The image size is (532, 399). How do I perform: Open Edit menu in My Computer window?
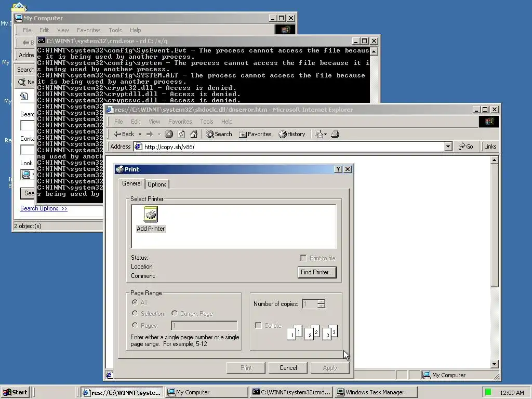coord(44,30)
